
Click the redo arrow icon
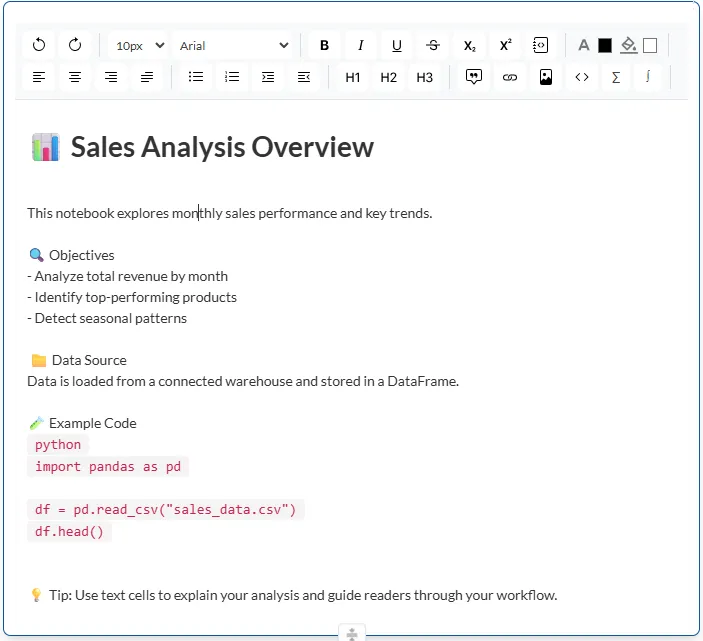click(x=75, y=45)
